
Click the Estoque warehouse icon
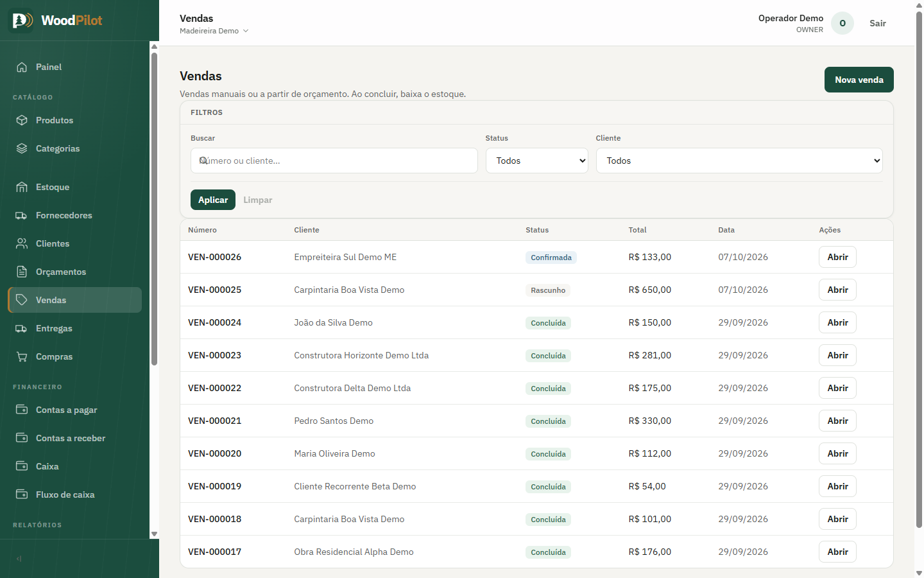tap(22, 187)
